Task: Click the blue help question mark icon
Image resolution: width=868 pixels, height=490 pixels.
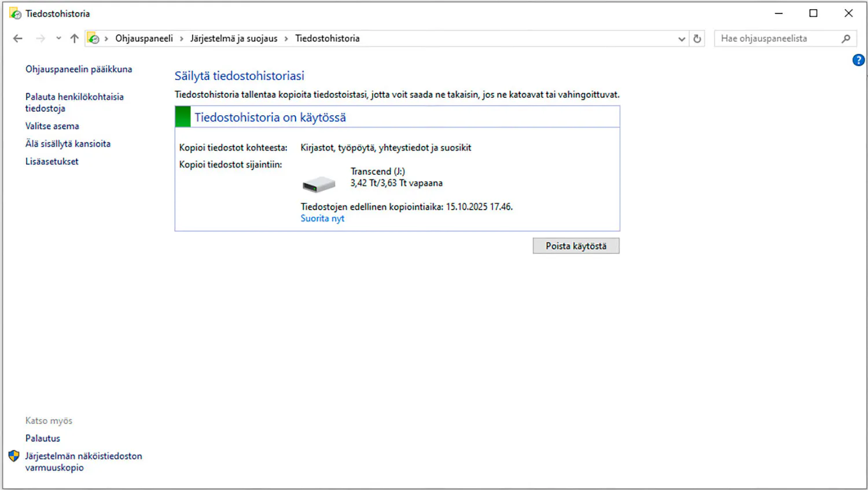Action: pos(858,60)
